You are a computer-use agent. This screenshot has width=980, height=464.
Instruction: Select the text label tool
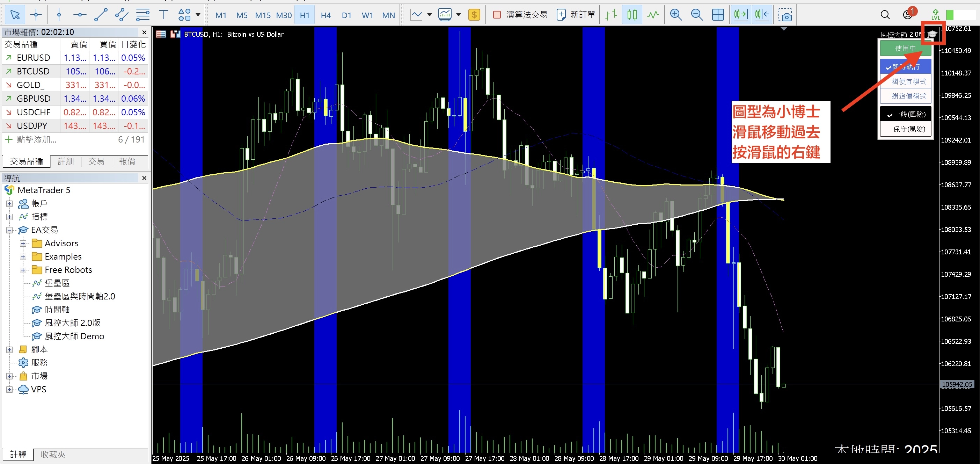pos(163,15)
